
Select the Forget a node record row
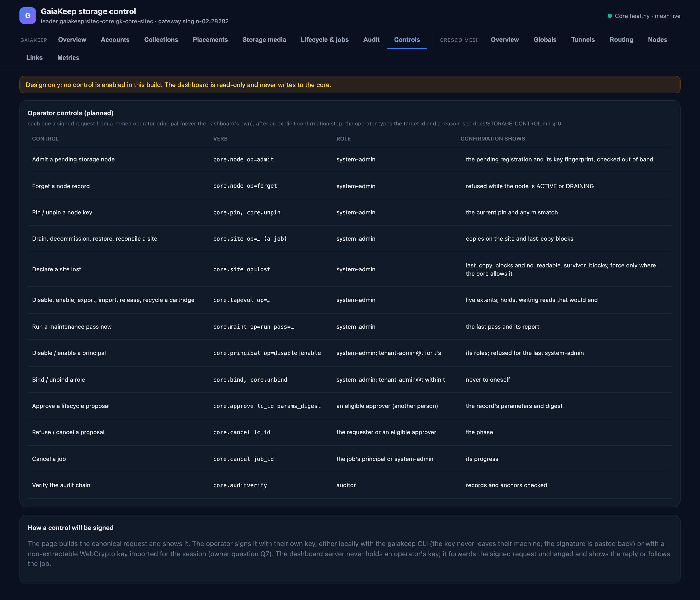[350, 186]
